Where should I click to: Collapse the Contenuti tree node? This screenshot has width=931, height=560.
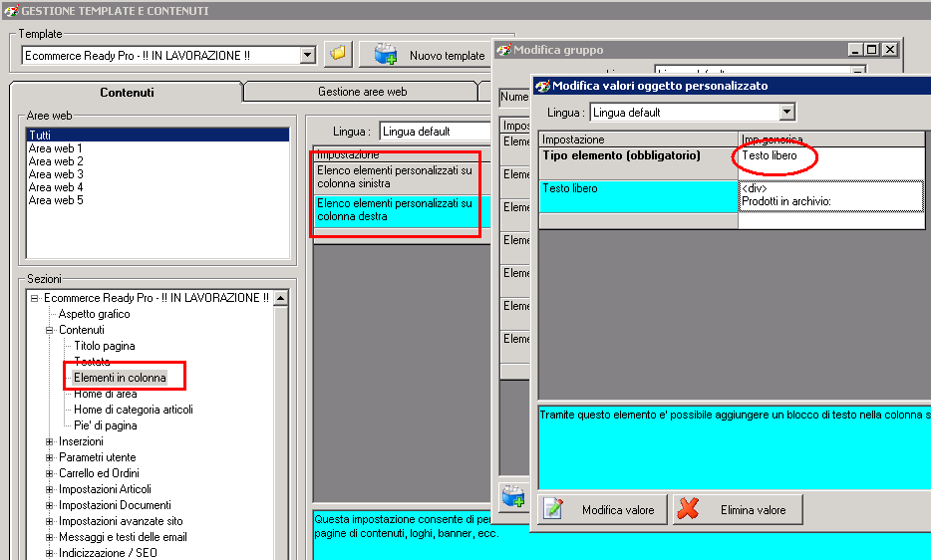[x=50, y=330]
